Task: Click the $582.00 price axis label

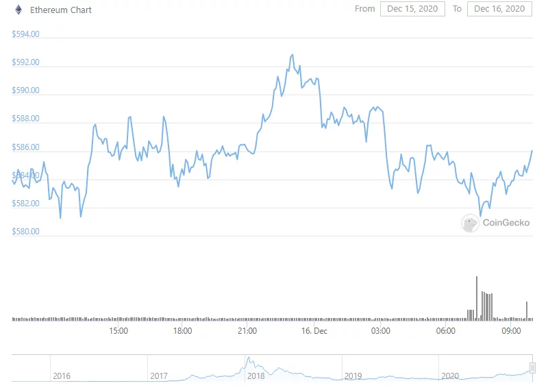Action: 25,204
